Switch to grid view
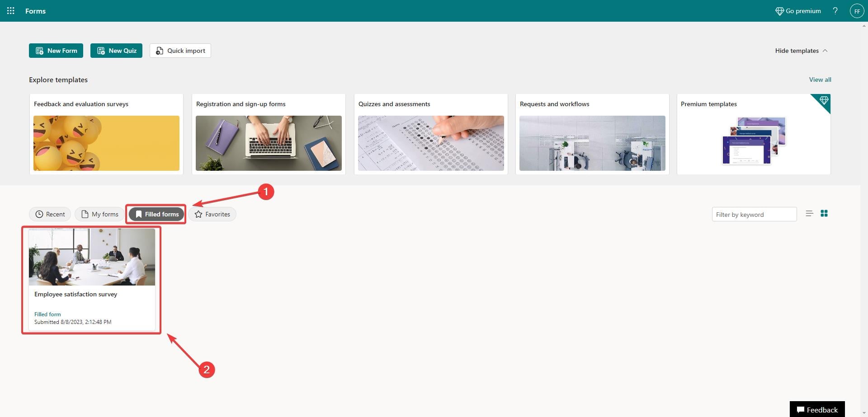Image resolution: width=868 pixels, height=417 pixels. coord(824,213)
